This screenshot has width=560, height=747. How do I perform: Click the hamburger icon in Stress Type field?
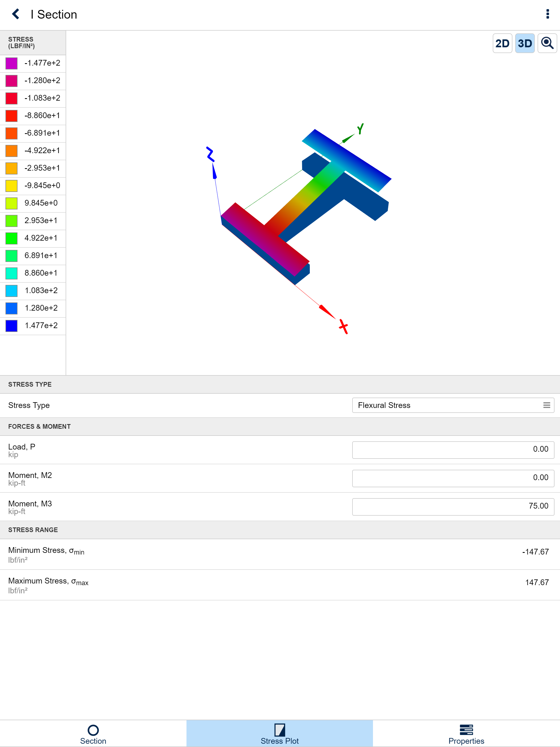coord(546,405)
